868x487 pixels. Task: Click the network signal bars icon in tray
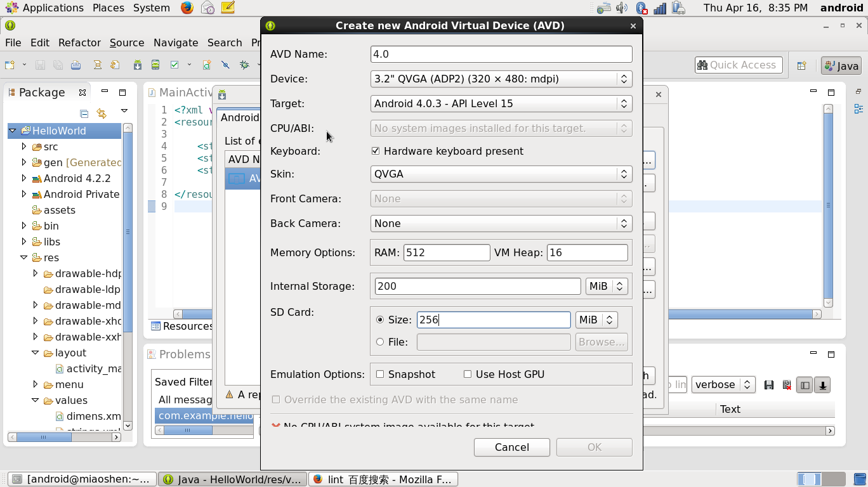coord(660,8)
